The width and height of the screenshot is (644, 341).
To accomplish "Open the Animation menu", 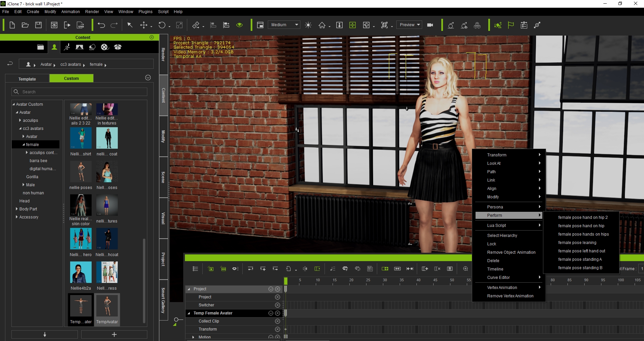I will coord(70,12).
